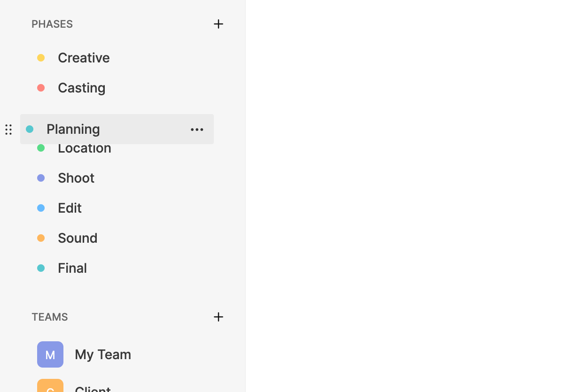Click the add phase plus icon

point(219,24)
